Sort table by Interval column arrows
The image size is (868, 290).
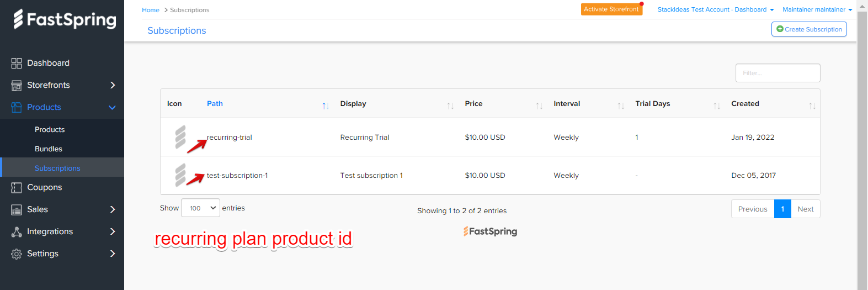[x=621, y=106]
